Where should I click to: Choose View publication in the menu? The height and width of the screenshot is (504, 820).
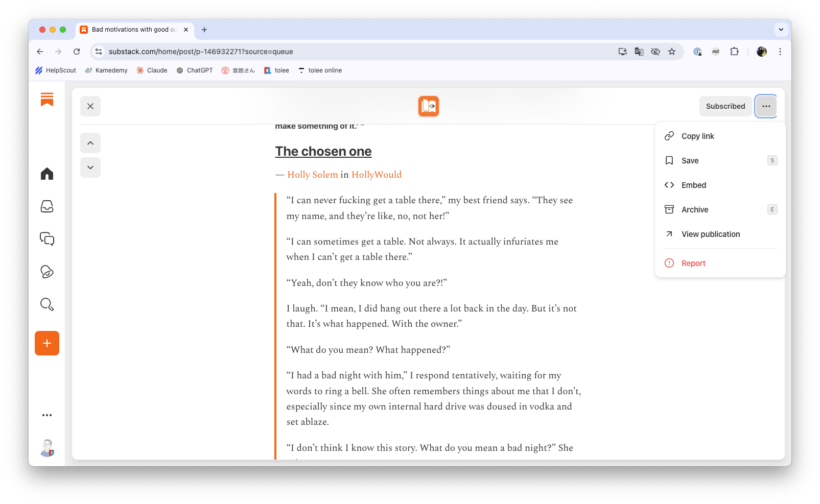(720, 234)
